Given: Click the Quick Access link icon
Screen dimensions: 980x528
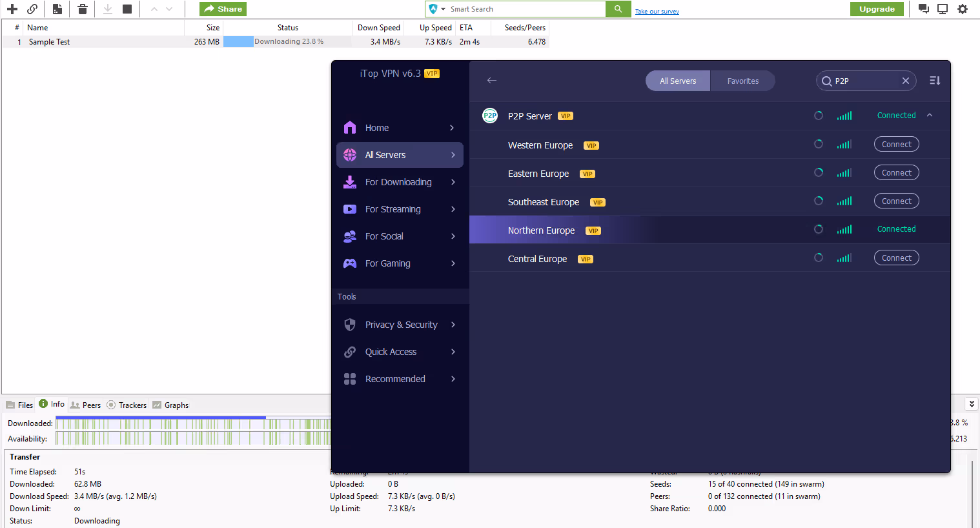Looking at the screenshot, I should click(350, 352).
